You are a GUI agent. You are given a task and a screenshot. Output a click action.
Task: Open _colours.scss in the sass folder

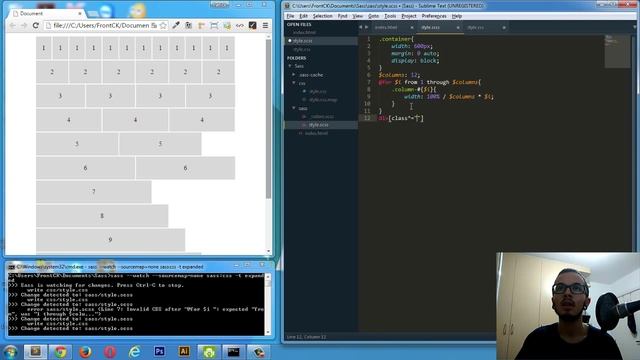tap(321, 116)
